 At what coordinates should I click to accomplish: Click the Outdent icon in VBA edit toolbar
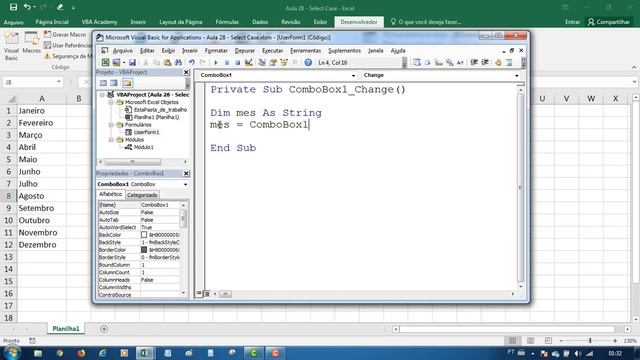point(485,62)
